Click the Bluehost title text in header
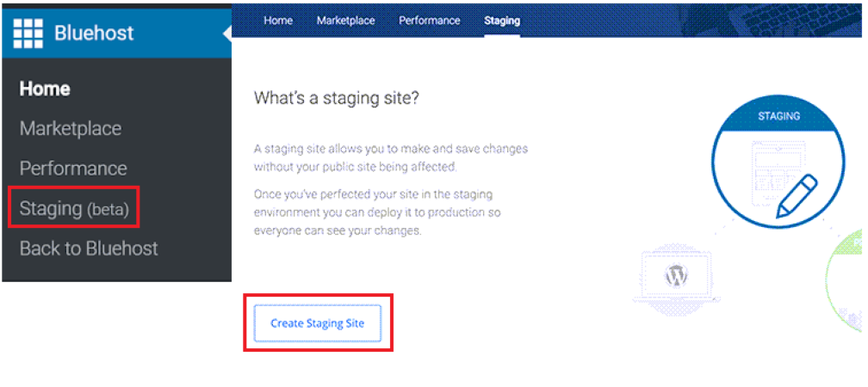 pos(94,33)
